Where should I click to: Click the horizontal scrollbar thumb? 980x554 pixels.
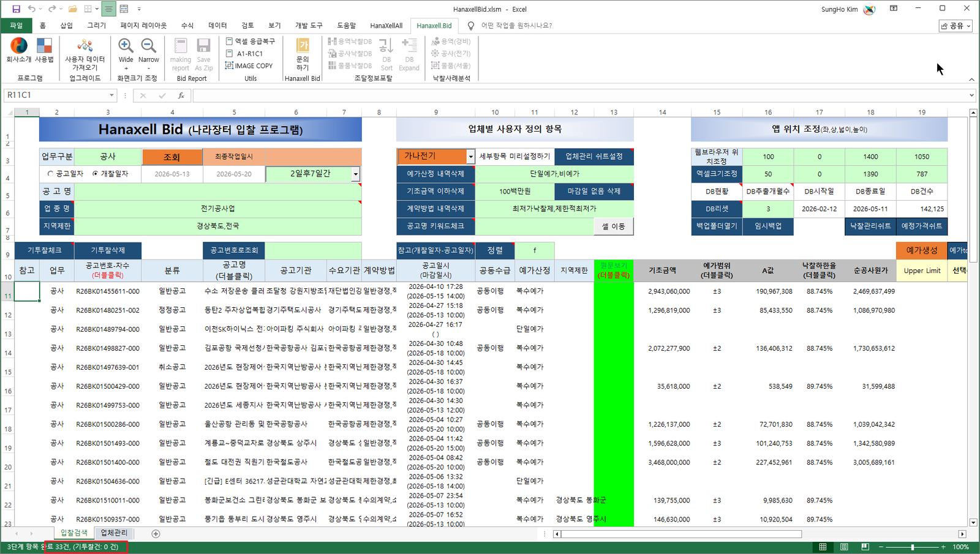(682, 534)
